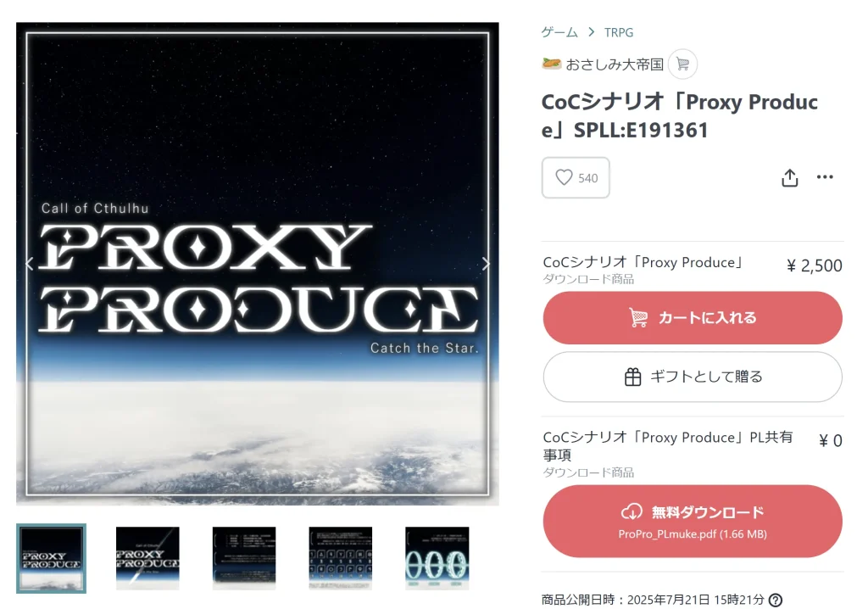This screenshot has width=868, height=609.
Task: Show previous image with the left arrow
Action: point(30,264)
